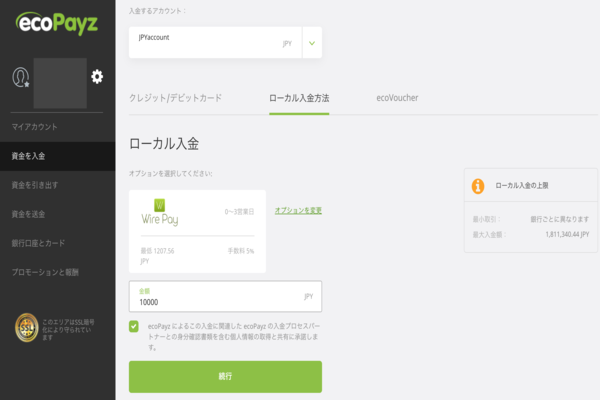Open settings via gear icon
This screenshot has width=600, height=400.
click(97, 77)
